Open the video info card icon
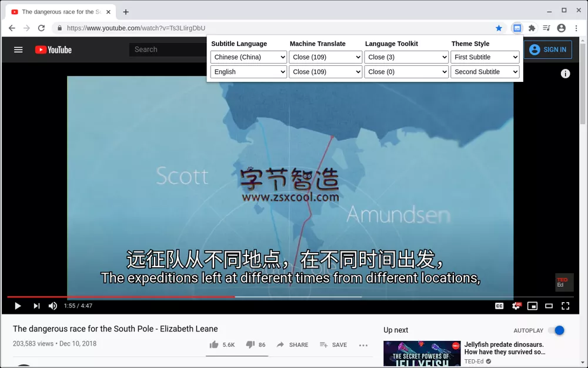This screenshot has width=588, height=368. (x=565, y=73)
